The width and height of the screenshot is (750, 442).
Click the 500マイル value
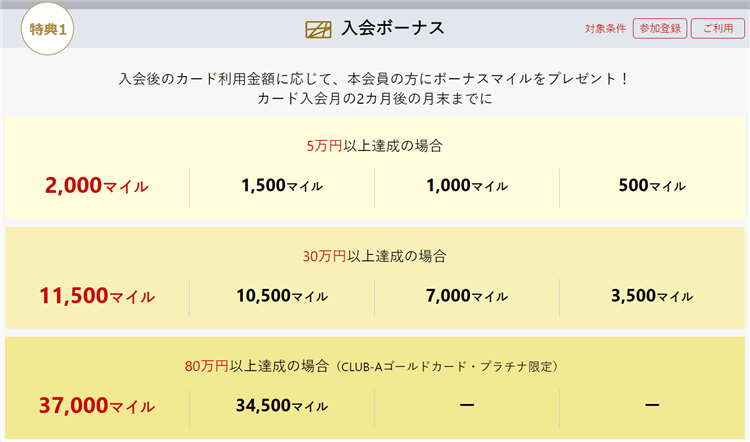(652, 186)
